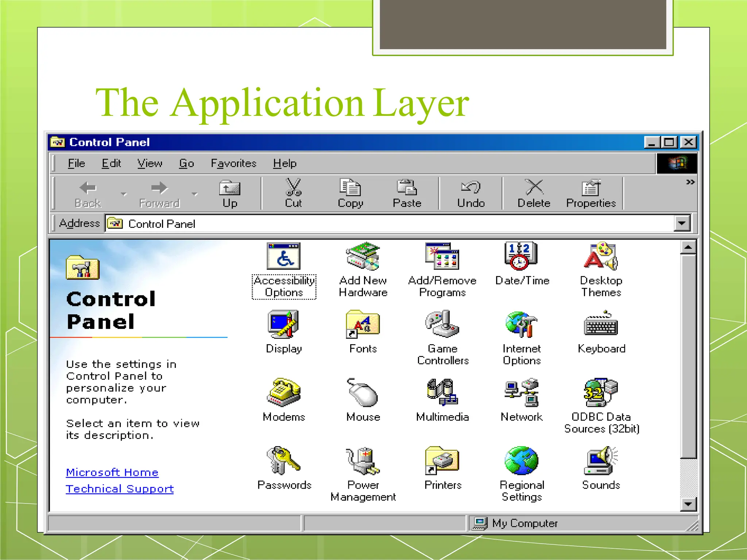Click the Control Panel title bar icon
747x560 pixels.
pos(58,142)
